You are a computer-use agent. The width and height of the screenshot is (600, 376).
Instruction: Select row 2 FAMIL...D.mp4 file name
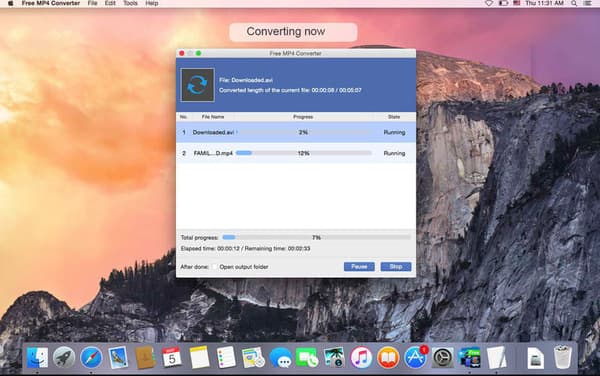213,153
